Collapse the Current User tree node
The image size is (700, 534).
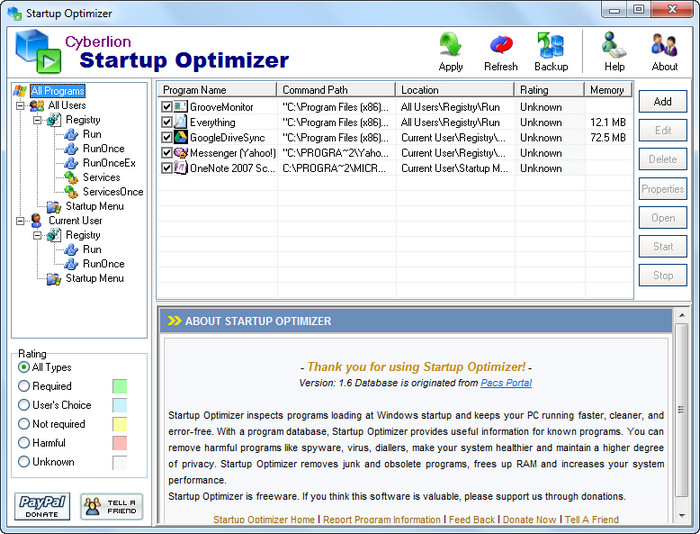[x=20, y=221]
